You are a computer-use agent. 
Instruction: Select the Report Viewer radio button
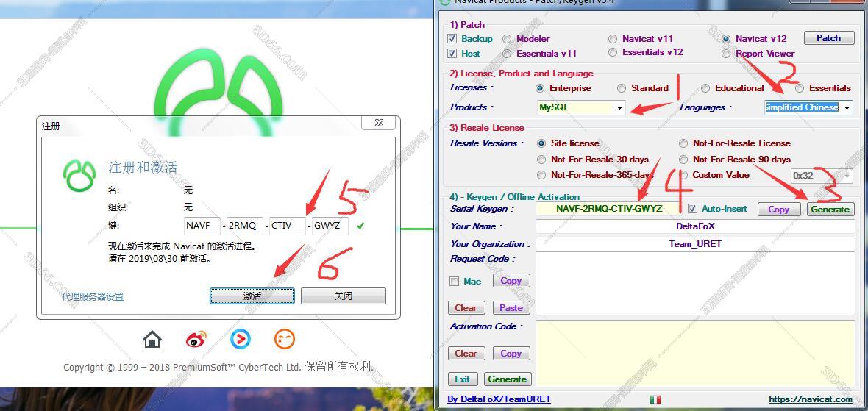[x=726, y=54]
